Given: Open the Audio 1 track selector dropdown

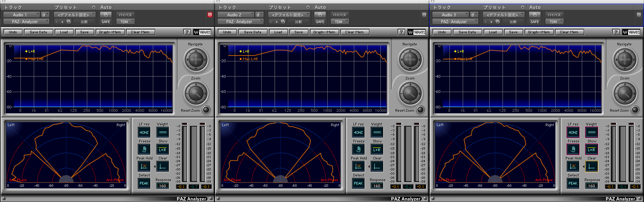Looking at the screenshot, I should tap(21, 15).
